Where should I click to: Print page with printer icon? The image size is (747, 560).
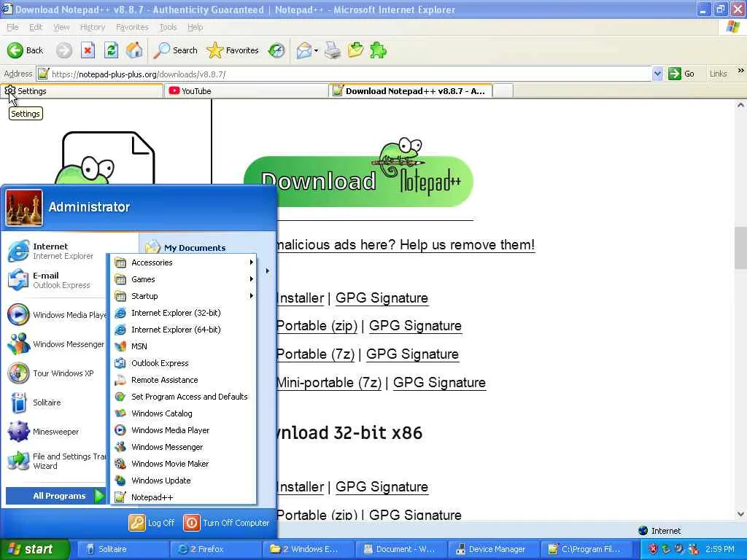[333, 50]
